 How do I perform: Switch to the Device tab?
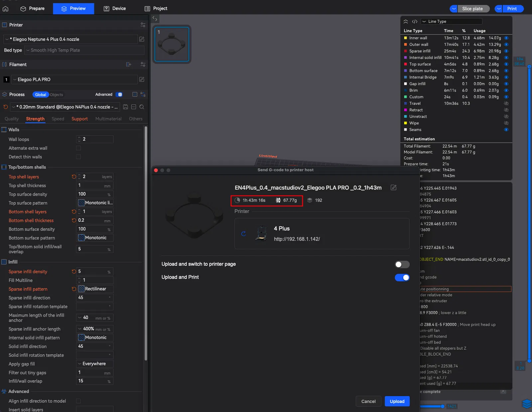pos(115,9)
